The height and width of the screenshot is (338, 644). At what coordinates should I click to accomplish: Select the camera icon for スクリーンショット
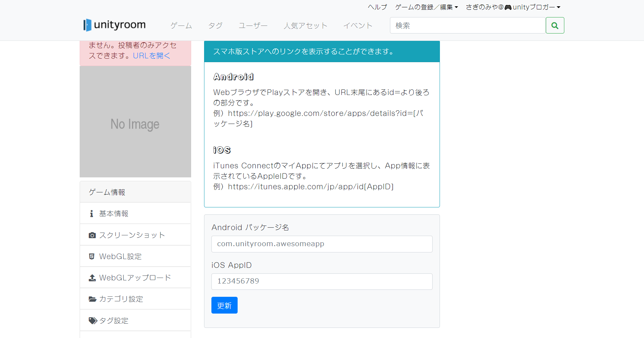tap(92, 235)
